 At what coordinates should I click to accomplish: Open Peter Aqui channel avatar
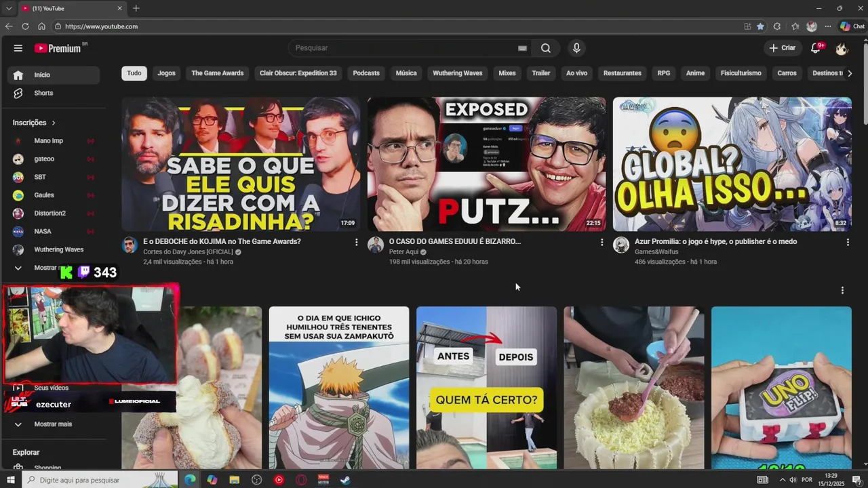click(376, 245)
